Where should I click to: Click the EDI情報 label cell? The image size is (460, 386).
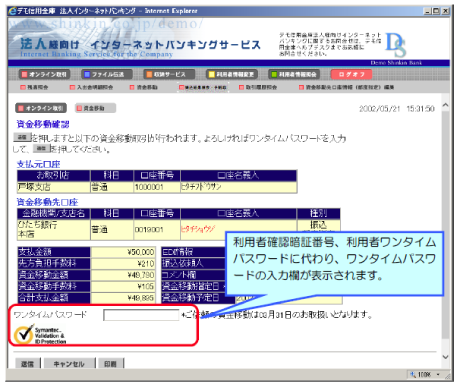(194, 252)
